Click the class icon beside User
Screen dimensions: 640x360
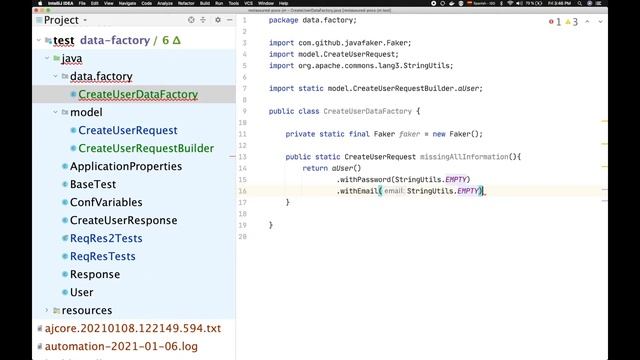click(x=65, y=292)
